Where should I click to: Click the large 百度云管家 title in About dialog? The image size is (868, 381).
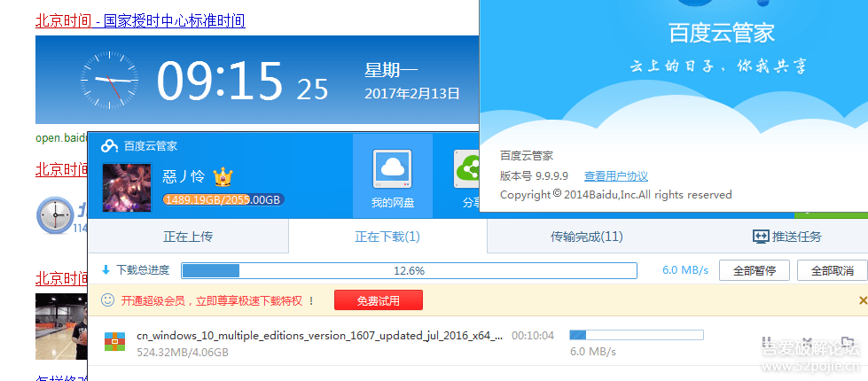722,33
